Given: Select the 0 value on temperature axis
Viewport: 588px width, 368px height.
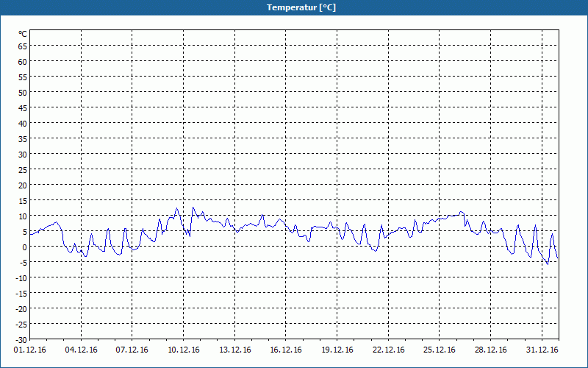Looking at the screenshot, I should click(x=25, y=247).
